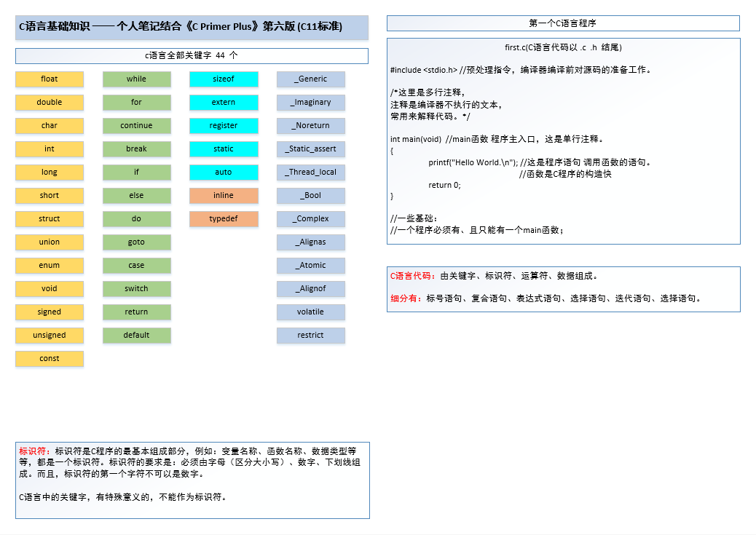Click the sizeof keyword box
The width and height of the screenshot is (756, 535).
click(224, 79)
